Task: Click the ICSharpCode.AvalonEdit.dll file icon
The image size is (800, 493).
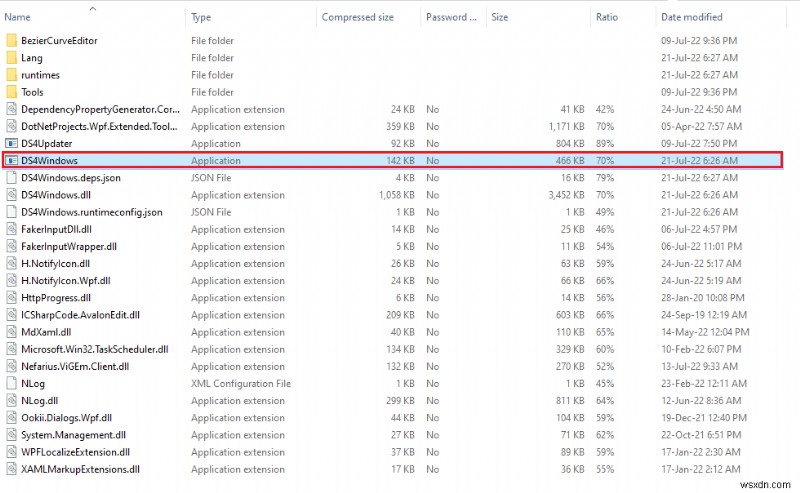Action: tap(11, 315)
